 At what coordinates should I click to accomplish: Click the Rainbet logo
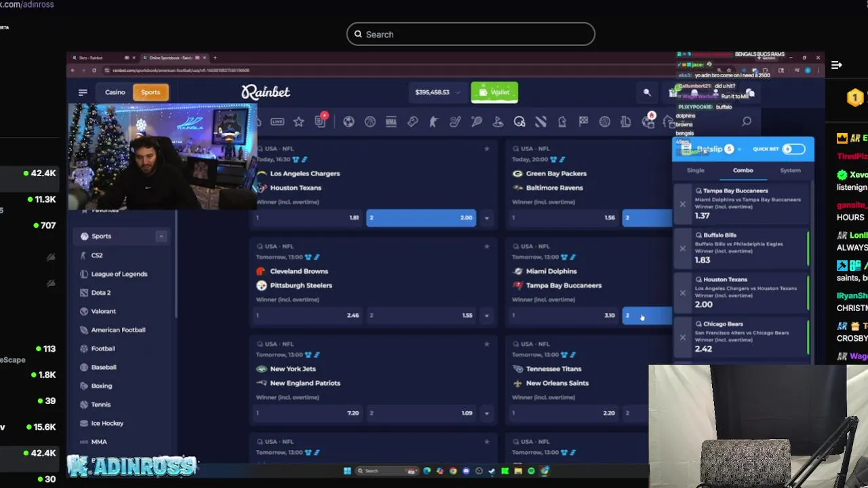(266, 92)
